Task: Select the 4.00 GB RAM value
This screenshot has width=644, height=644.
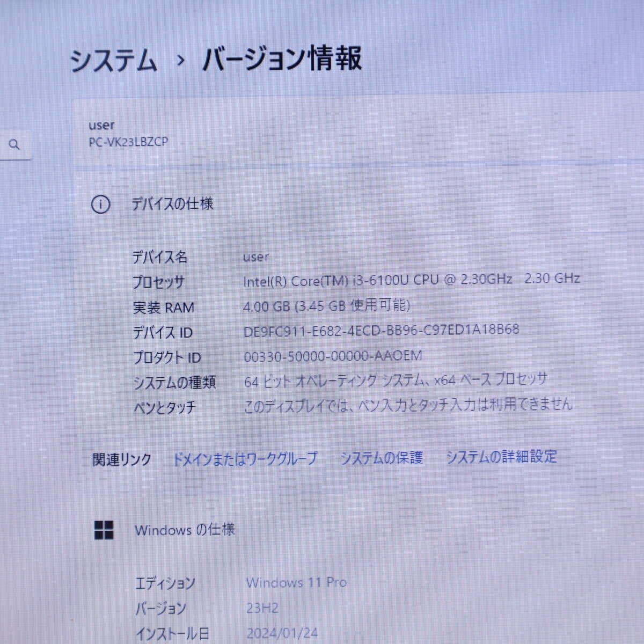Action: click(327, 305)
